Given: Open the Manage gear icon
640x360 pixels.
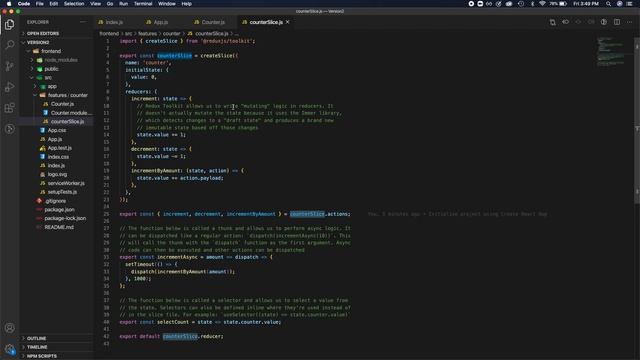Looking at the screenshot, I should pyautogui.click(x=9, y=349).
